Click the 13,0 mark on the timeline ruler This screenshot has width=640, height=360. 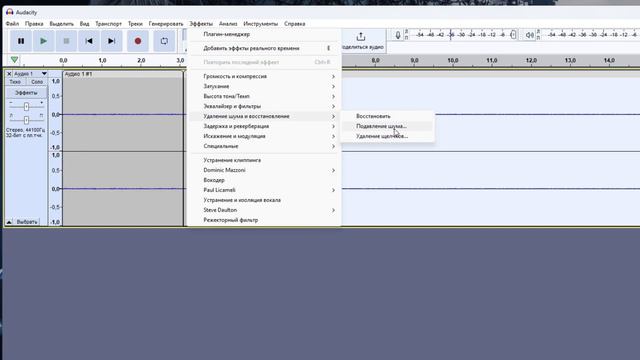click(570, 60)
